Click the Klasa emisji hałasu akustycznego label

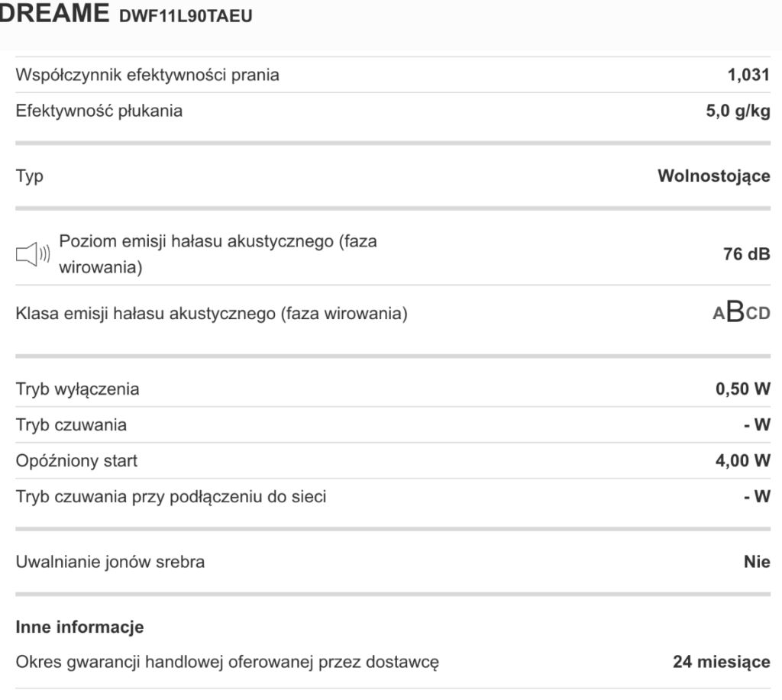point(212,313)
